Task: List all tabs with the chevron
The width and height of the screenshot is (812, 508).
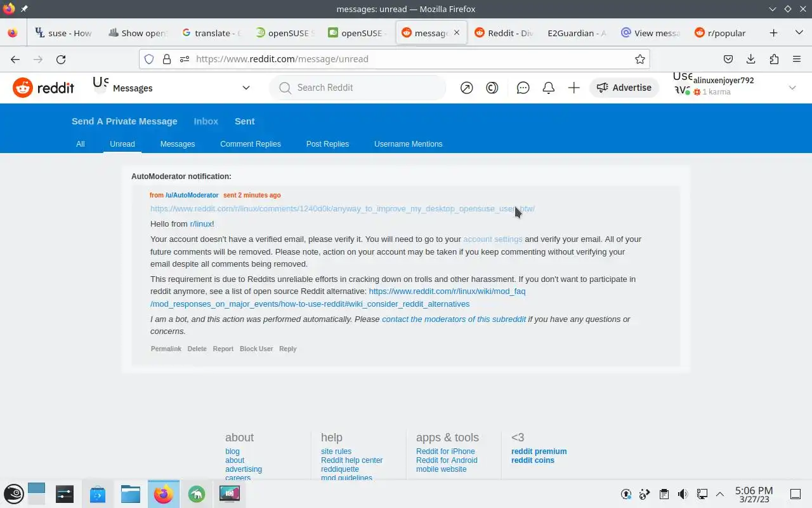Action: pos(799,33)
